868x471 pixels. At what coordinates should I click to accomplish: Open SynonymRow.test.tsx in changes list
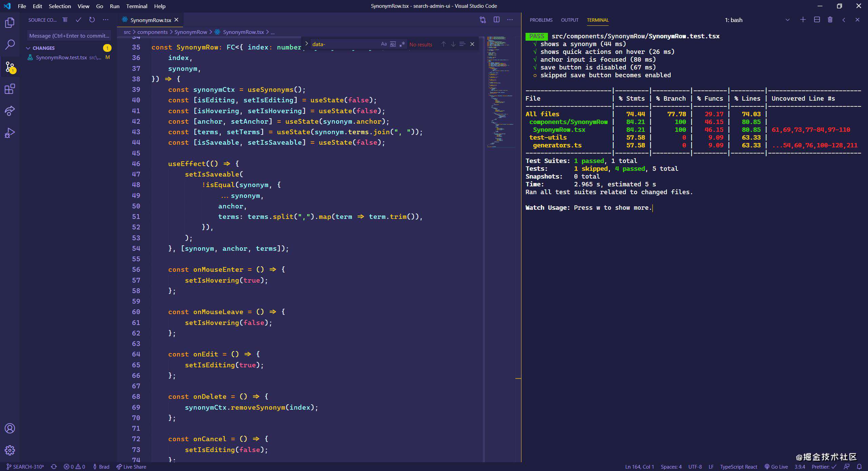69,58
